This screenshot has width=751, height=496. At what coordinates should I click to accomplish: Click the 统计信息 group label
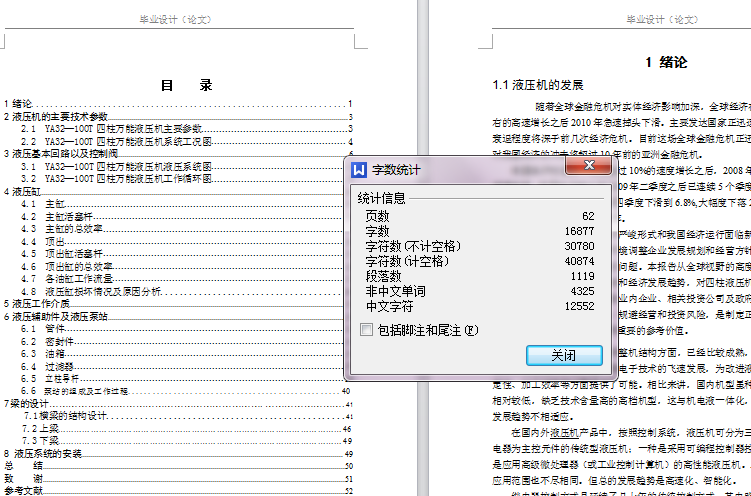click(381, 198)
